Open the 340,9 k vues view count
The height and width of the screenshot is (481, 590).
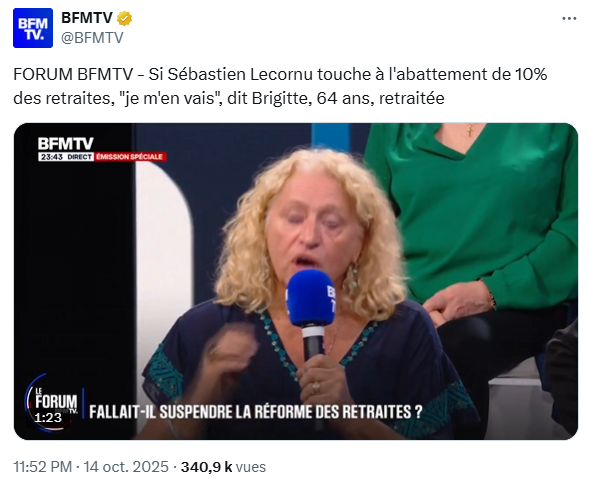click(224, 467)
